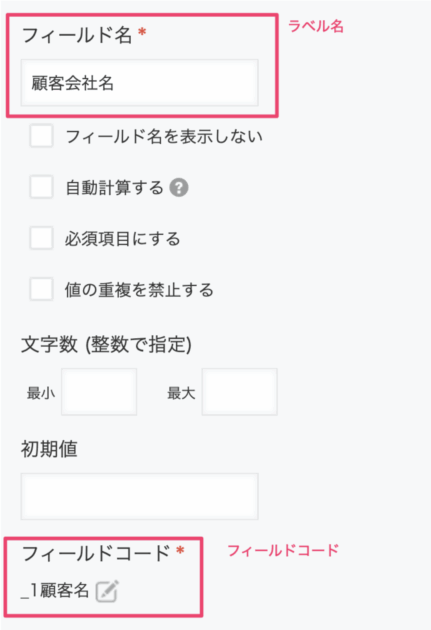This screenshot has height=630, width=431.
Task: Click the black フィールドコード heading with asterisk
Action: pyautogui.click(x=103, y=553)
